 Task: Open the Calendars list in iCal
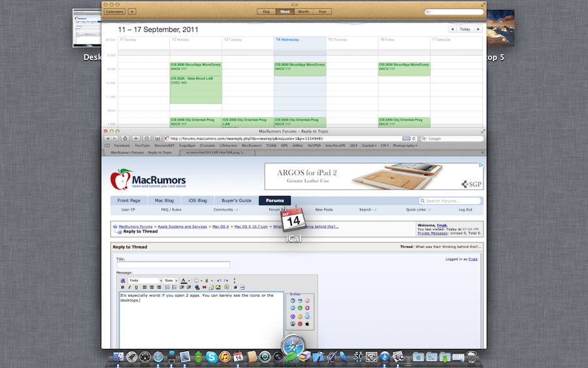pyautogui.click(x=114, y=12)
